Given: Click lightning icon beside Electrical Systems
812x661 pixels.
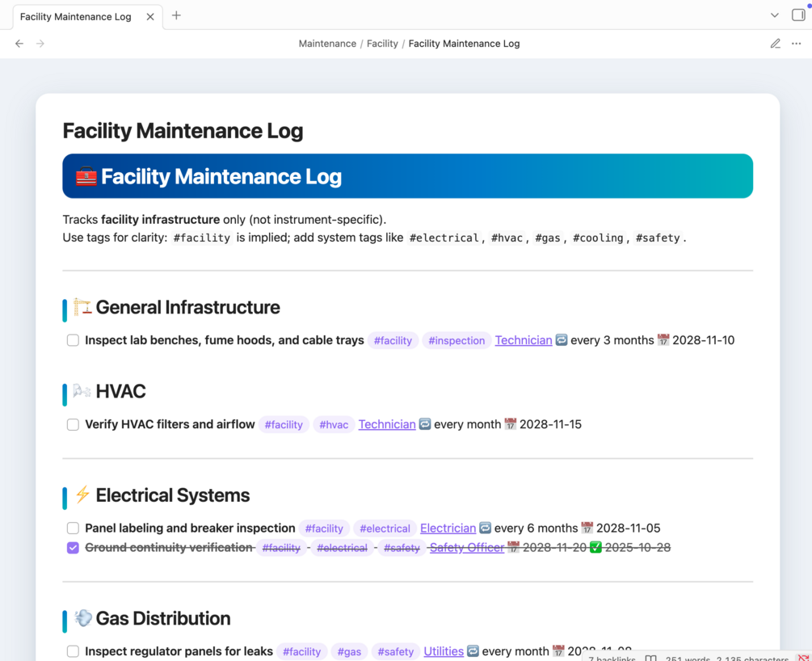Looking at the screenshot, I should pos(82,495).
